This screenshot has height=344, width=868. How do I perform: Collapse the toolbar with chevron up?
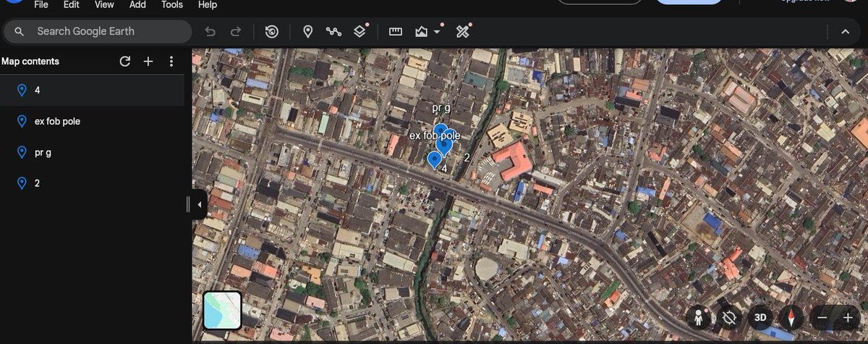click(845, 32)
